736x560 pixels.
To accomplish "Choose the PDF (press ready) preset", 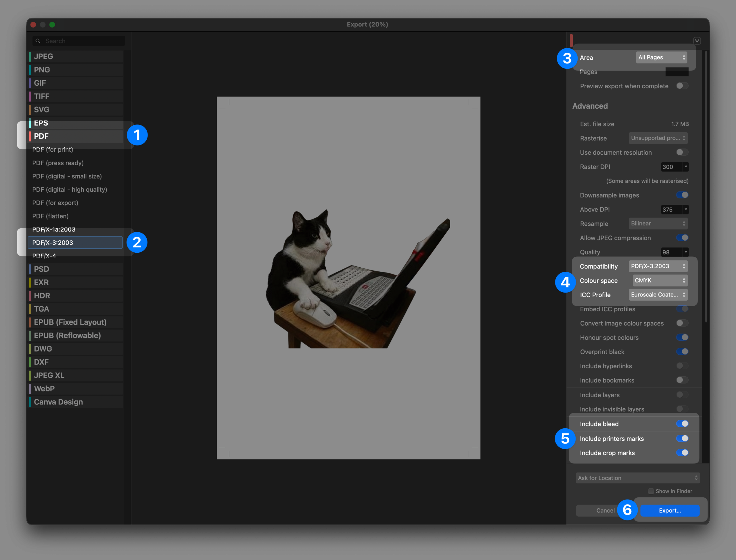I will (58, 163).
